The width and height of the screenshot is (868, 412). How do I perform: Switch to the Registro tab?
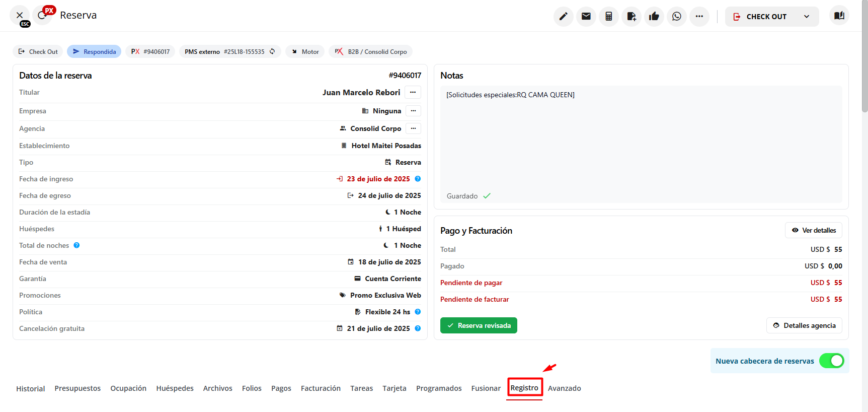pos(524,388)
